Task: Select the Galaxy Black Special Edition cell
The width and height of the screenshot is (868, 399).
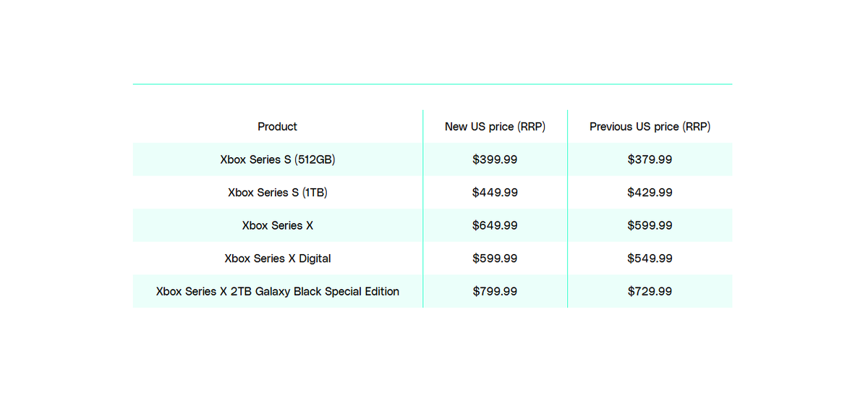Action: tap(278, 291)
